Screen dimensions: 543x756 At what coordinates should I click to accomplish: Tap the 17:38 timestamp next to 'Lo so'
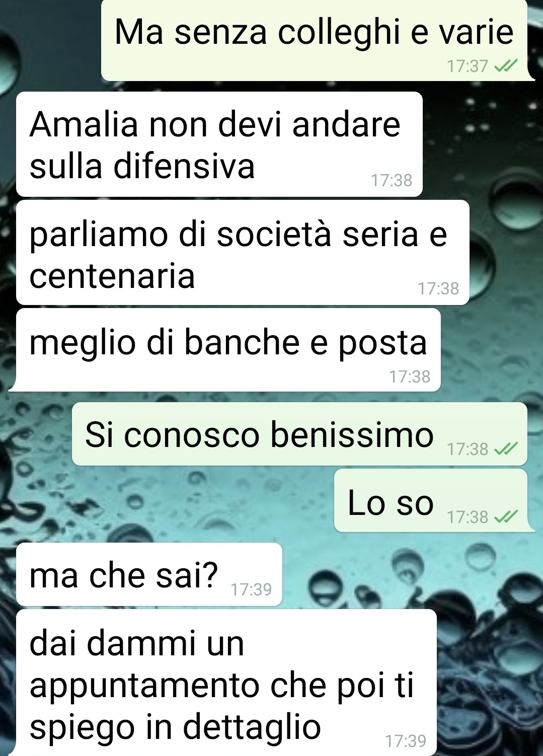pos(468,517)
